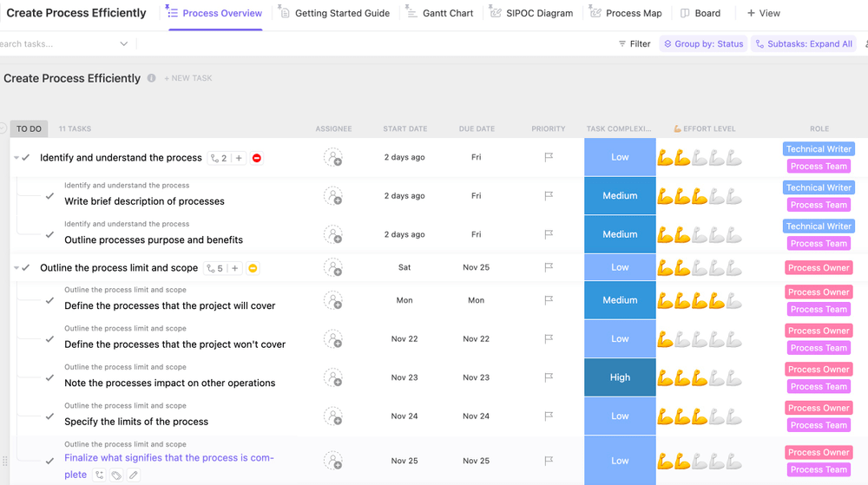This screenshot has width=868, height=485.
Task: Collapse 'Outline the process limit and scope' subtasks
Action: point(16,268)
